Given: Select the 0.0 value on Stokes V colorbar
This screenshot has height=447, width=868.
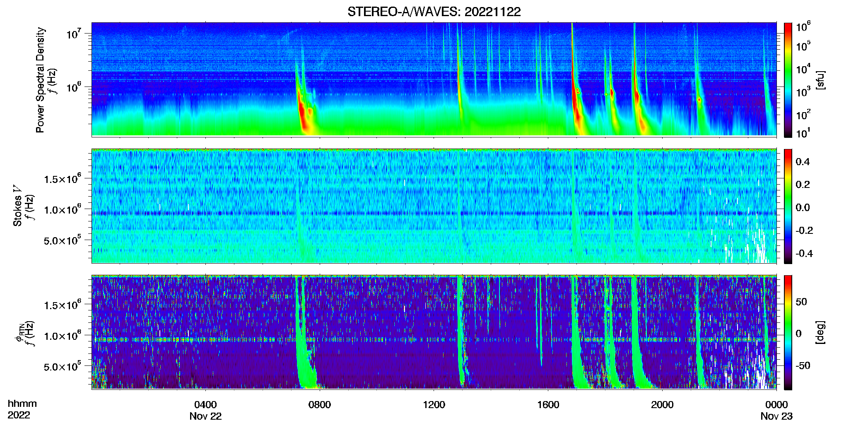Looking at the screenshot, I should (803, 207).
